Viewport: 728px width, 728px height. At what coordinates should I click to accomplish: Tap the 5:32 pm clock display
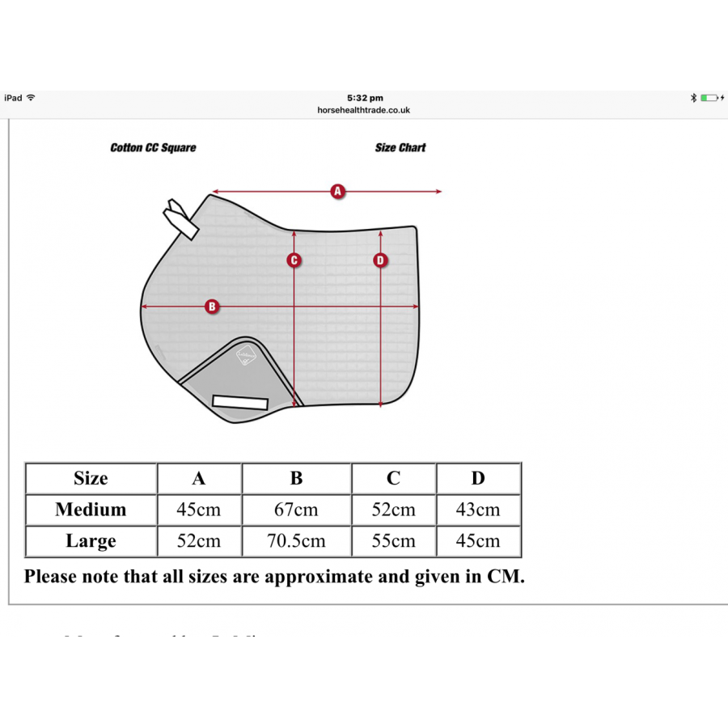coord(364,97)
